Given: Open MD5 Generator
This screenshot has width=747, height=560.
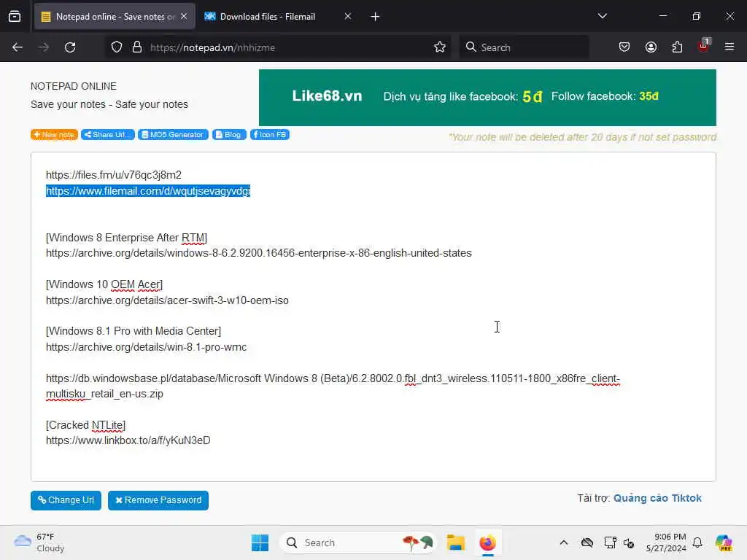Looking at the screenshot, I should point(173,135).
